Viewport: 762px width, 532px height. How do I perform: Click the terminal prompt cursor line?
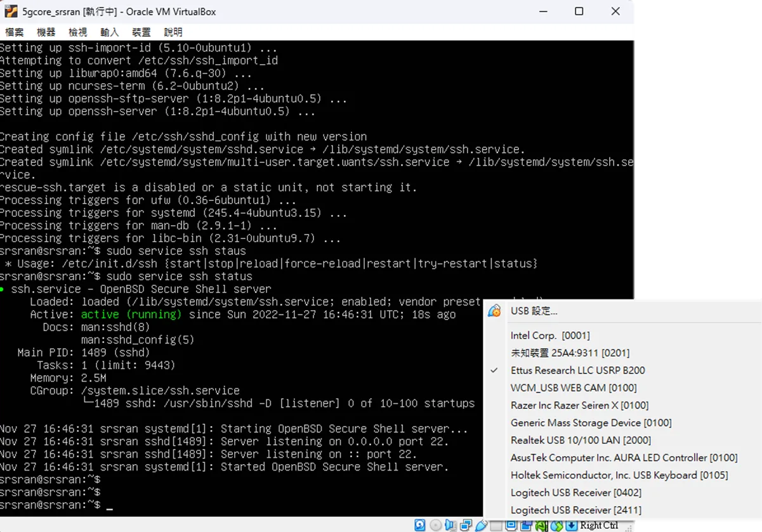coord(56,505)
